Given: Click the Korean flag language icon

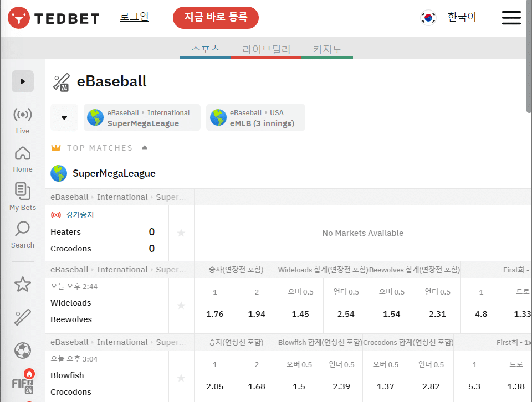Looking at the screenshot, I should pyautogui.click(x=428, y=18).
